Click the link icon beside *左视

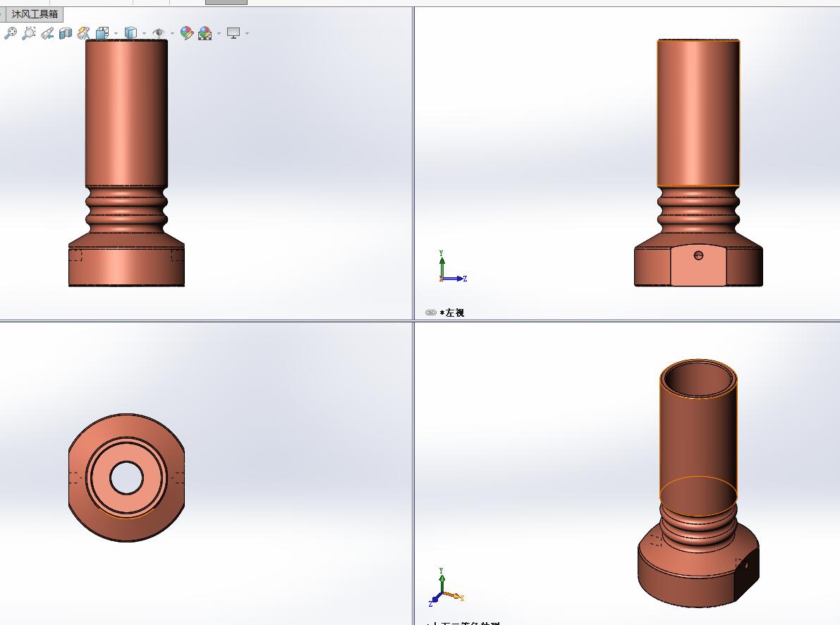[431, 312]
